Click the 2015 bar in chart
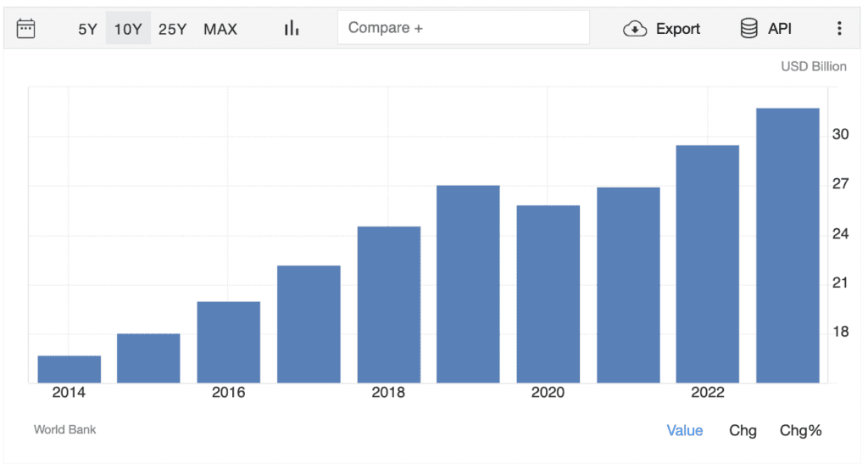868x470 pixels. (x=148, y=358)
